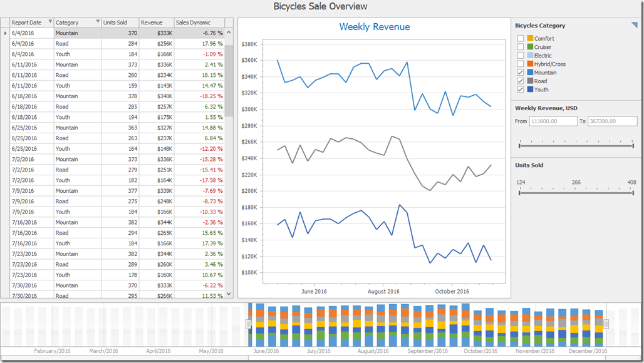The width and height of the screenshot is (644, 363).
Task: Click the Bicycles Sale Overview title
Action: coord(320,6)
